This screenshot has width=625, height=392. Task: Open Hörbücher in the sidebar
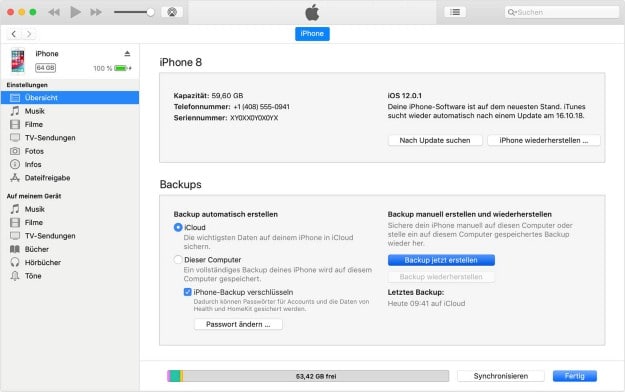pyautogui.click(x=70, y=262)
